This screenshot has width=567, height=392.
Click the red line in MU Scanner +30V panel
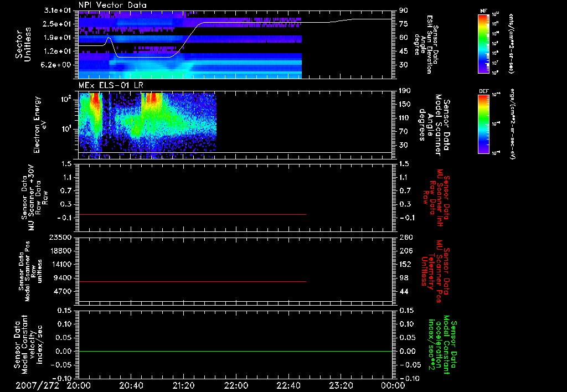192,214
